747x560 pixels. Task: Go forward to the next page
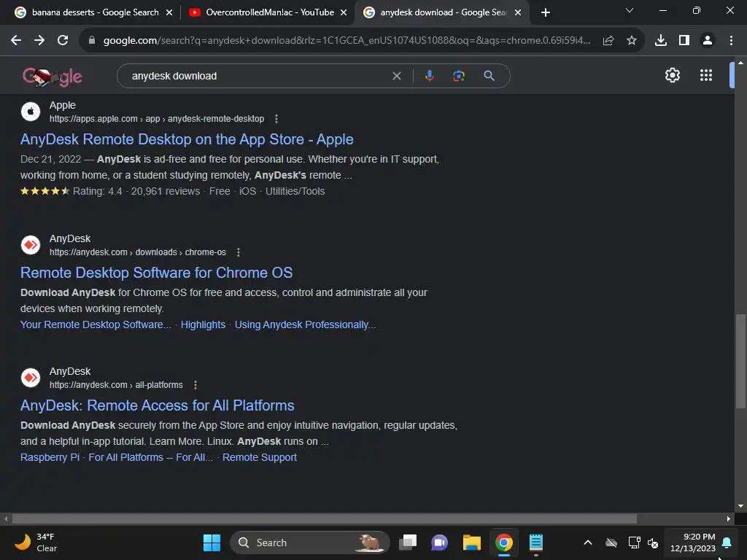[39, 41]
